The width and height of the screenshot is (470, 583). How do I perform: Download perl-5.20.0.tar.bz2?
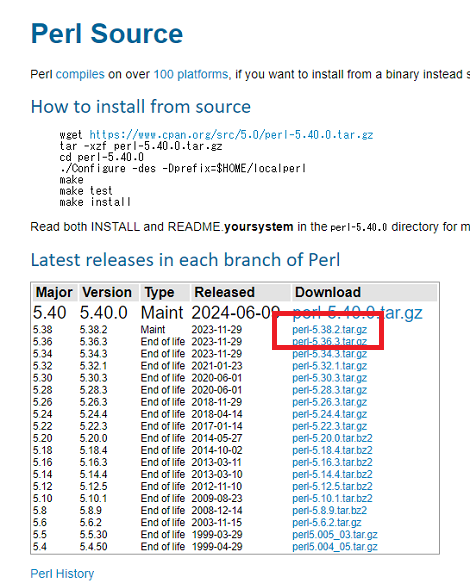pyautogui.click(x=332, y=438)
